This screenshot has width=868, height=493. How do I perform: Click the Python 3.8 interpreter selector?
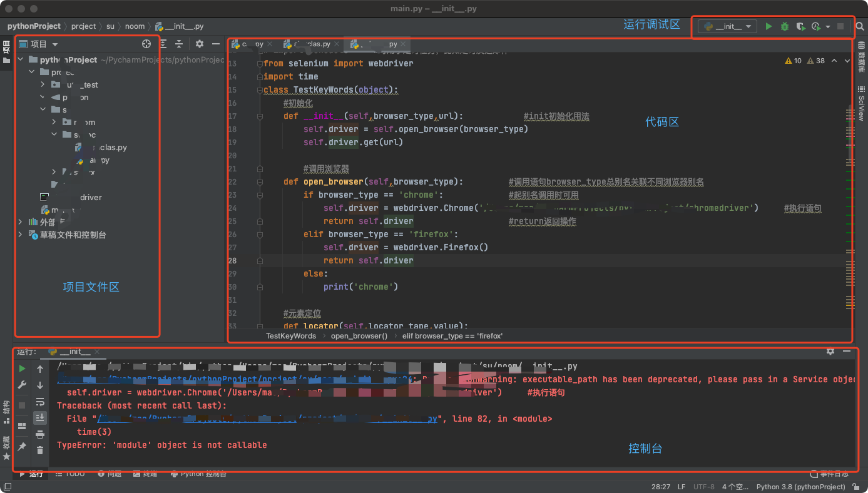[x=801, y=487]
